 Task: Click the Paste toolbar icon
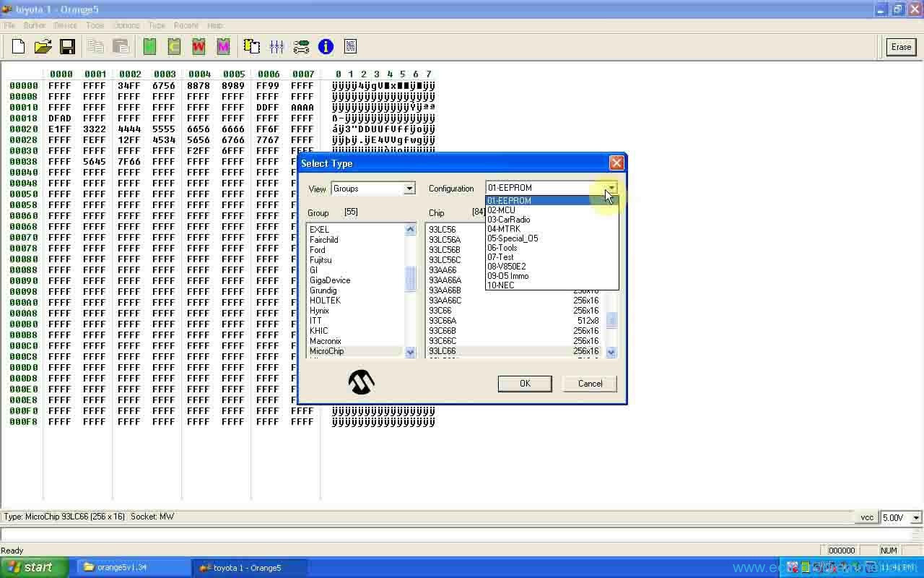(x=121, y=47)
